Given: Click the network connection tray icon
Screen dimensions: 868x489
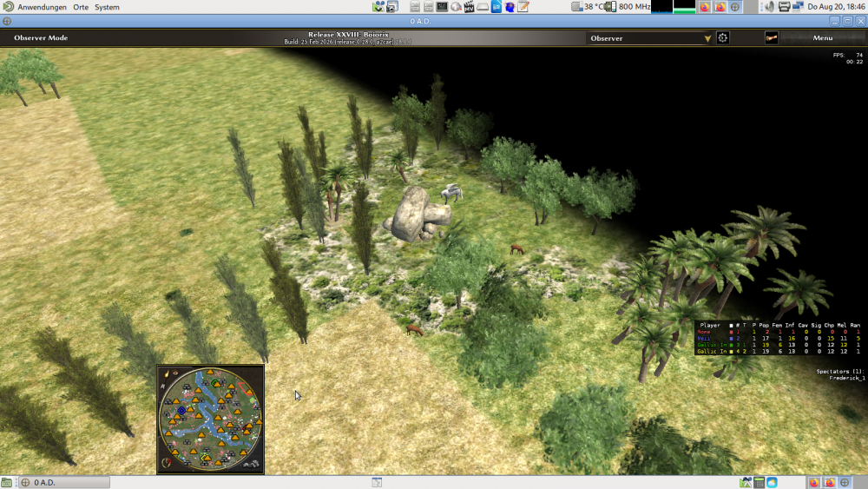Looking at the screenshot, I should [x=798, y=7].
